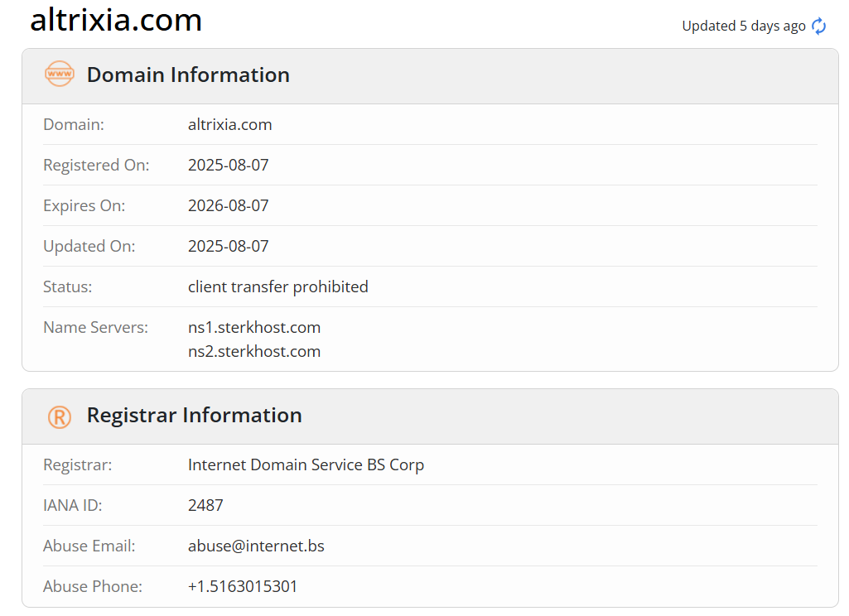Image resolution: width=849 pixels, height=616 pixels.
Task: Click the abuse phone number +1.5163015301
Action: [243, 587]
